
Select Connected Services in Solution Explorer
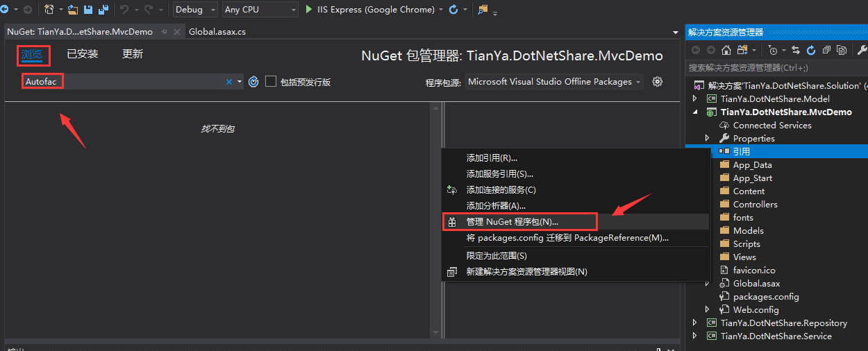(x=772, y=126)
